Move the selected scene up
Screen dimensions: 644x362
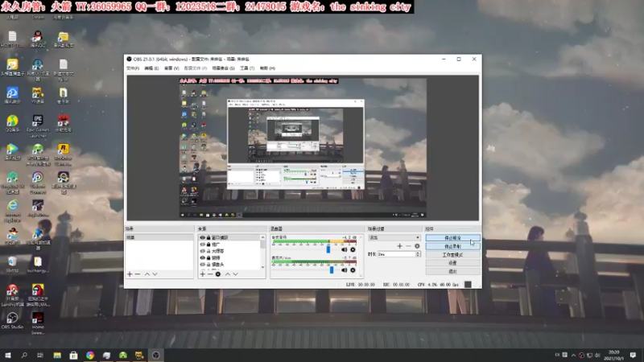click(x=147, y=274)
